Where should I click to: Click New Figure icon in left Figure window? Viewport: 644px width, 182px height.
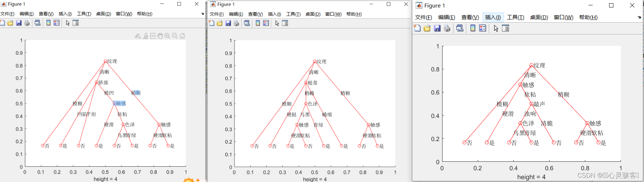tap(2, 23)
